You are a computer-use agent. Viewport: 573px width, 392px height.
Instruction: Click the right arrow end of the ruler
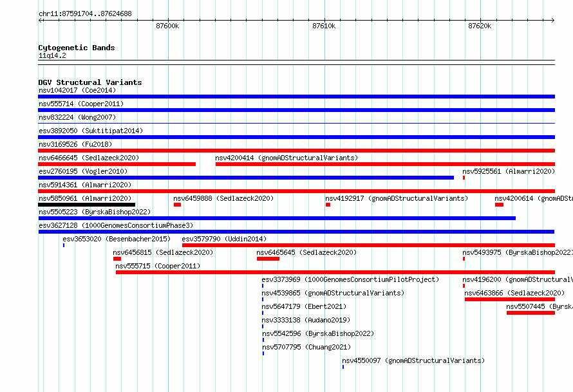point(553,20)
